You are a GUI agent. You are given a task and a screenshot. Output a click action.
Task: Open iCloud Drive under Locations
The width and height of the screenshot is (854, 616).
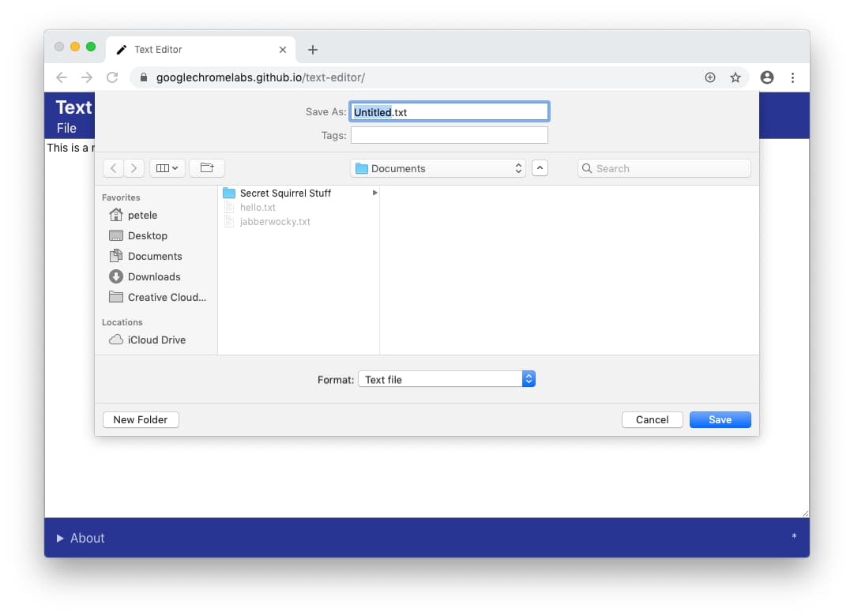(156, 340)
